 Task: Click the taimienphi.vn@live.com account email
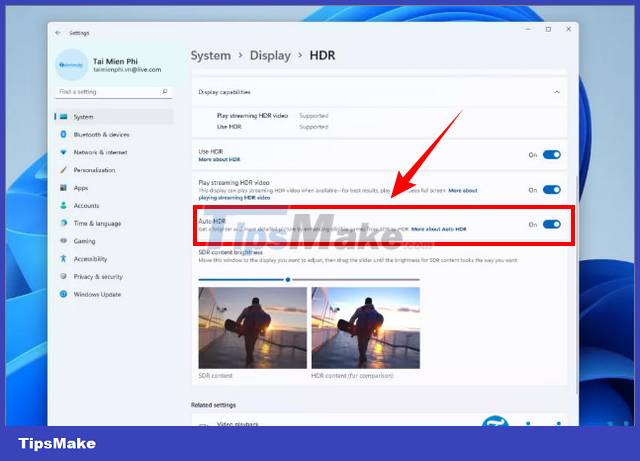click(x=127, y=70)
